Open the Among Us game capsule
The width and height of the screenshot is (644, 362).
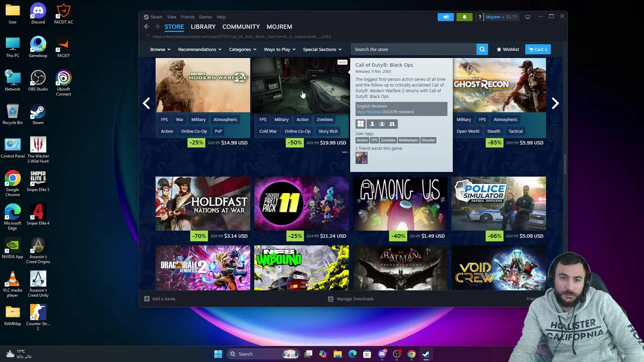point(400,204)
